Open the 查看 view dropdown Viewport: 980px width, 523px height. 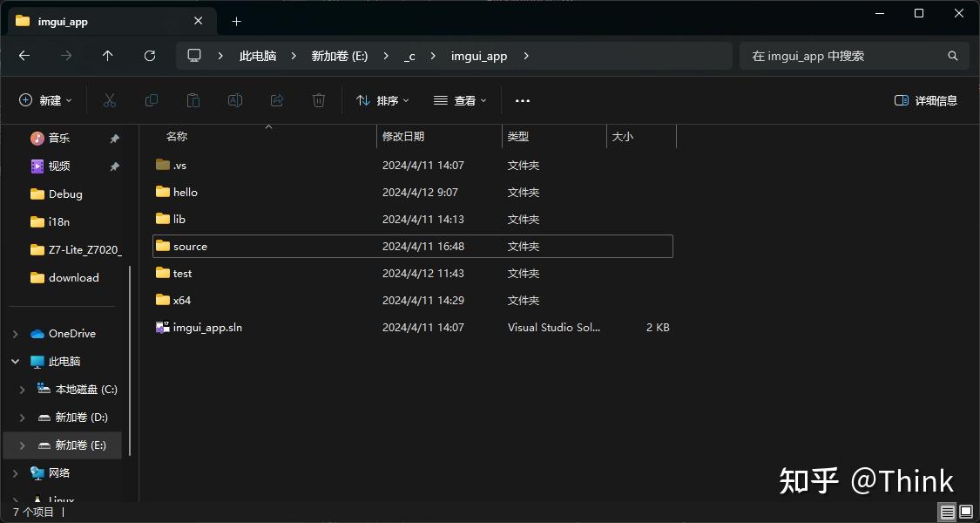(460, 101)
